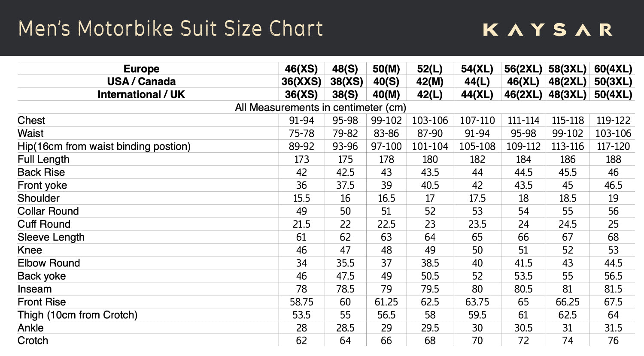Select the International / UK row header
The image size is (644, 356).
[x=141, y=94]
